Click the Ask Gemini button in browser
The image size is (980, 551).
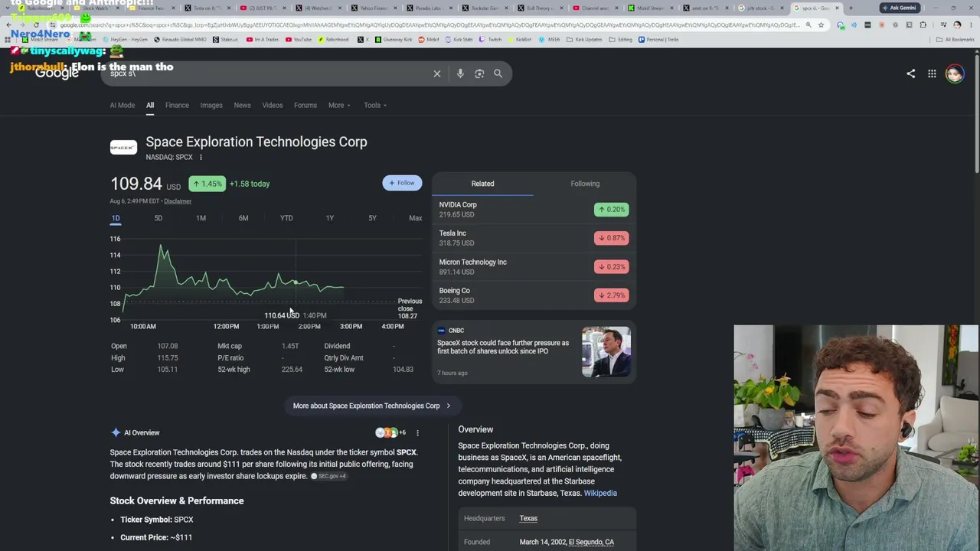[900, 8]
